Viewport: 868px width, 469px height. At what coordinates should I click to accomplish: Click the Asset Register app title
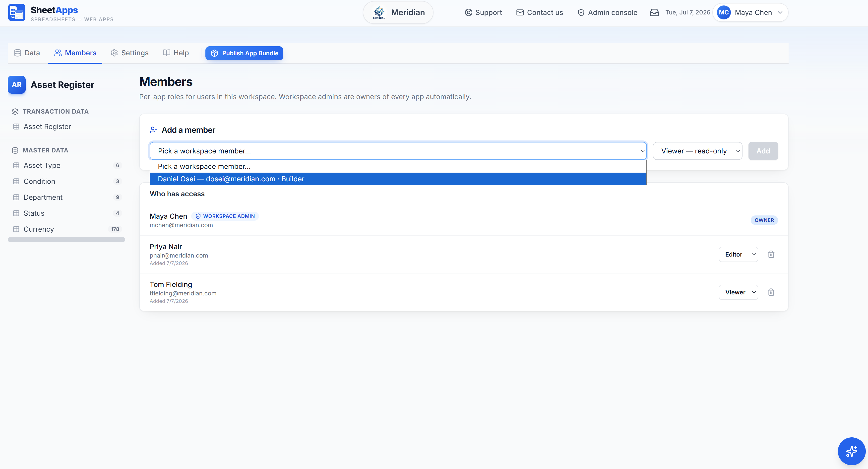(62, 85)
